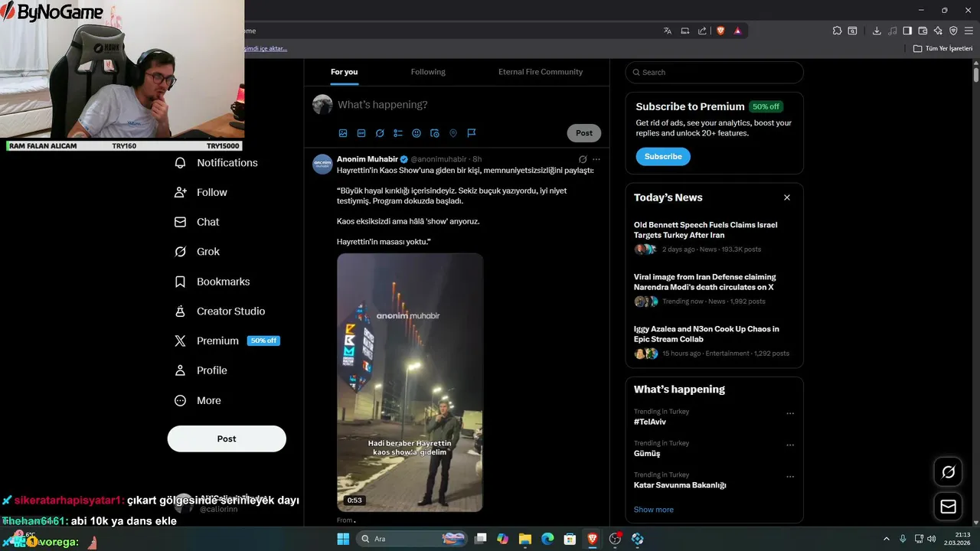This screenshot has width=980, height=551.
Task: Go to Profile page
Action: click(201, 370)
